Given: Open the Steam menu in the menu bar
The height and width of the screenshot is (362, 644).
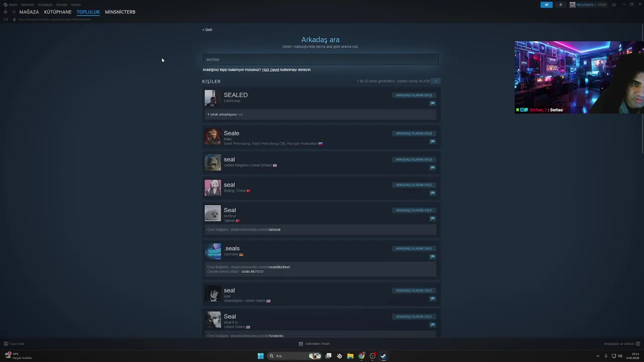Looking at the screenshot, I should (x=13, y=5).
